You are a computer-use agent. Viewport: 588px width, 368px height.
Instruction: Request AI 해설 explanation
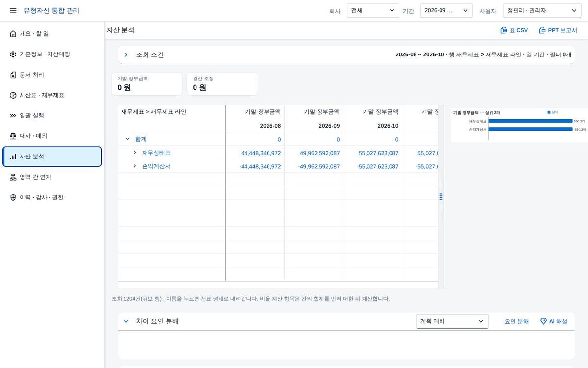tap(554, 321)
